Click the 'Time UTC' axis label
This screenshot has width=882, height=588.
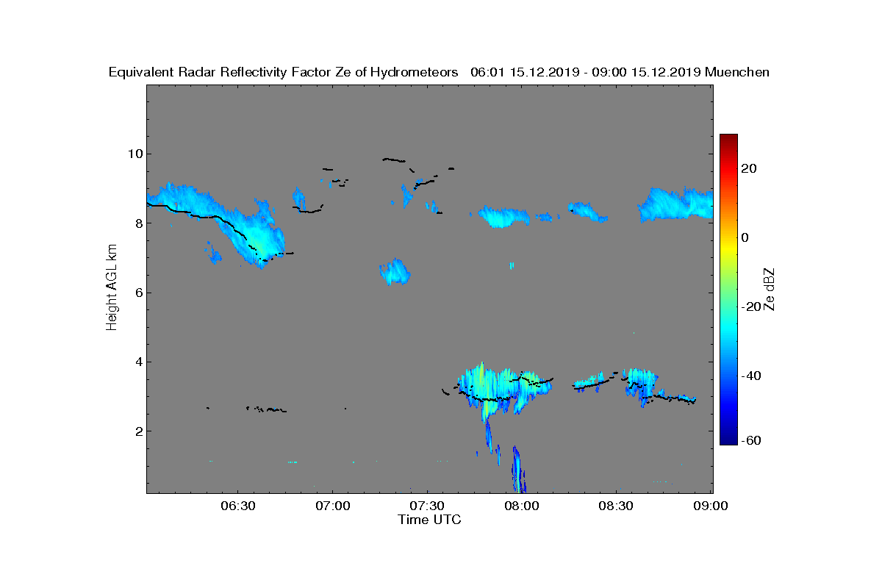(430, 520)
